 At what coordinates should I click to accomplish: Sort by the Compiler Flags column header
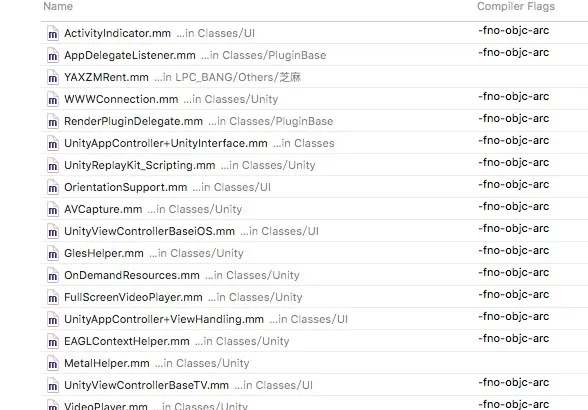tap(516, 6)
